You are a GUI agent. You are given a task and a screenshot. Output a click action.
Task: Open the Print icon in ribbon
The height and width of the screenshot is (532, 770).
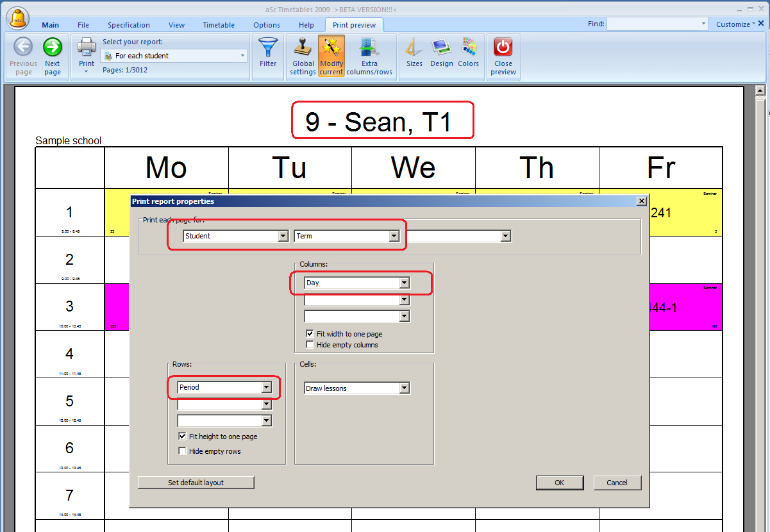(x=87, y=47)
